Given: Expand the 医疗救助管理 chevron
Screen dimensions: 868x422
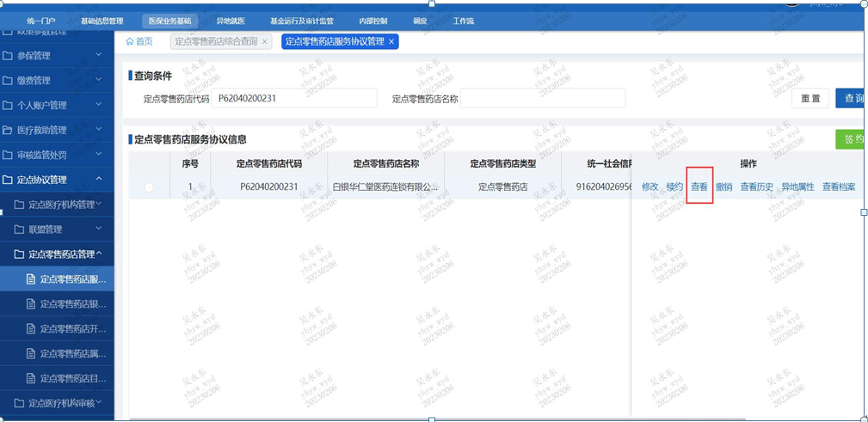Looking at the screenshot, I should (99, 129).
